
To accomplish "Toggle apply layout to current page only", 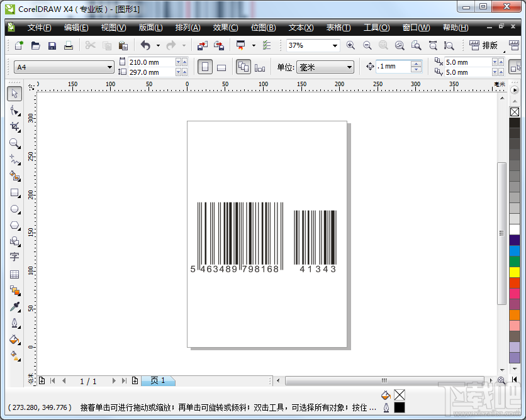I will [260, 67].
